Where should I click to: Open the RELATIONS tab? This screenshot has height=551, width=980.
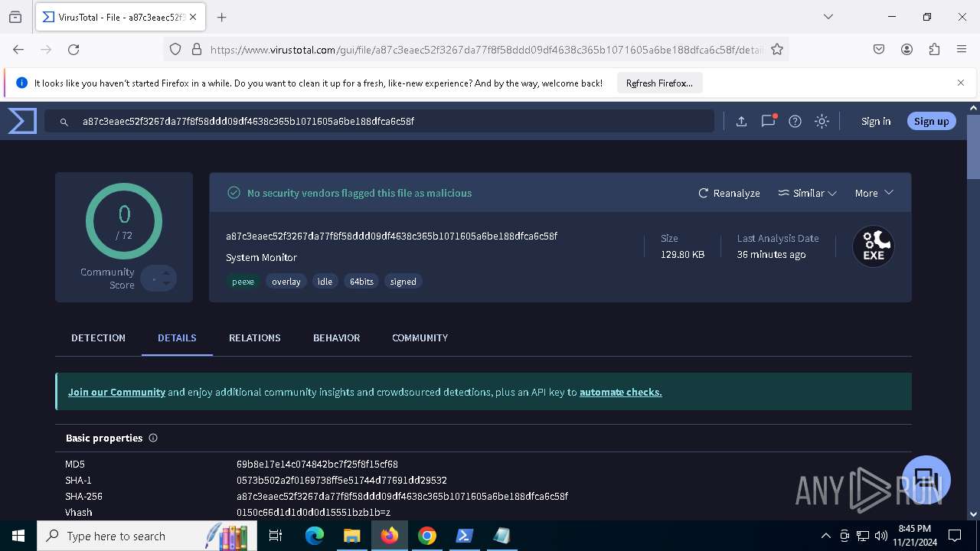coord(255,337)
